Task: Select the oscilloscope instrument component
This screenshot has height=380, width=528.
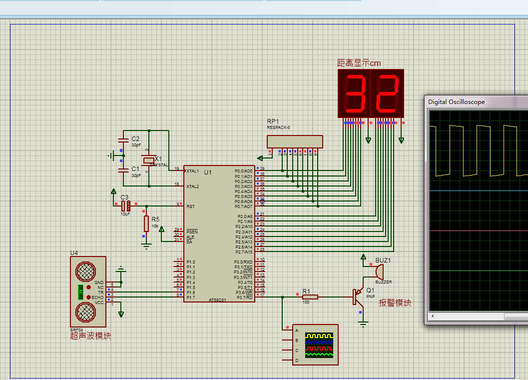Action: tap(315, 345)
